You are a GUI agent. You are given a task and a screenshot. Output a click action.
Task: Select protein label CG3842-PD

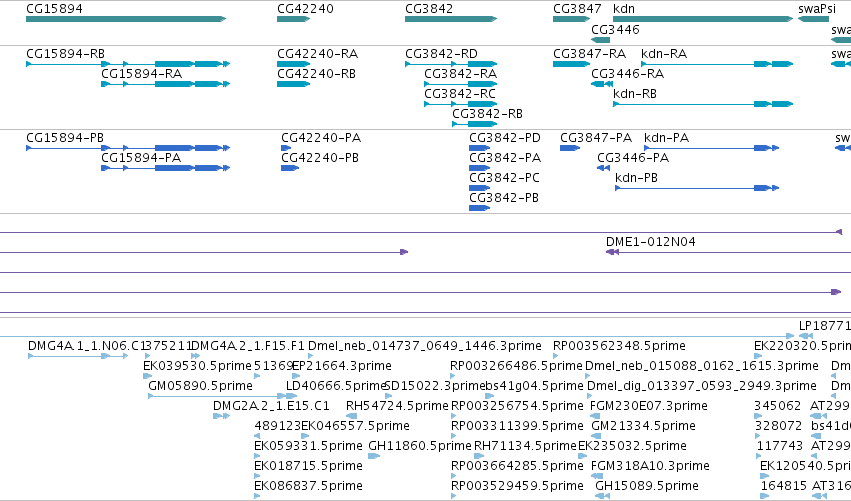(505, 138)
